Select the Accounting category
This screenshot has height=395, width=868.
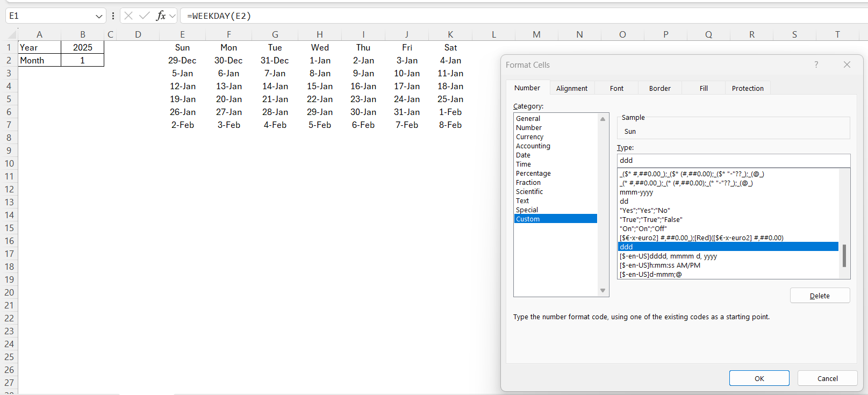click(x=555, y=146)
